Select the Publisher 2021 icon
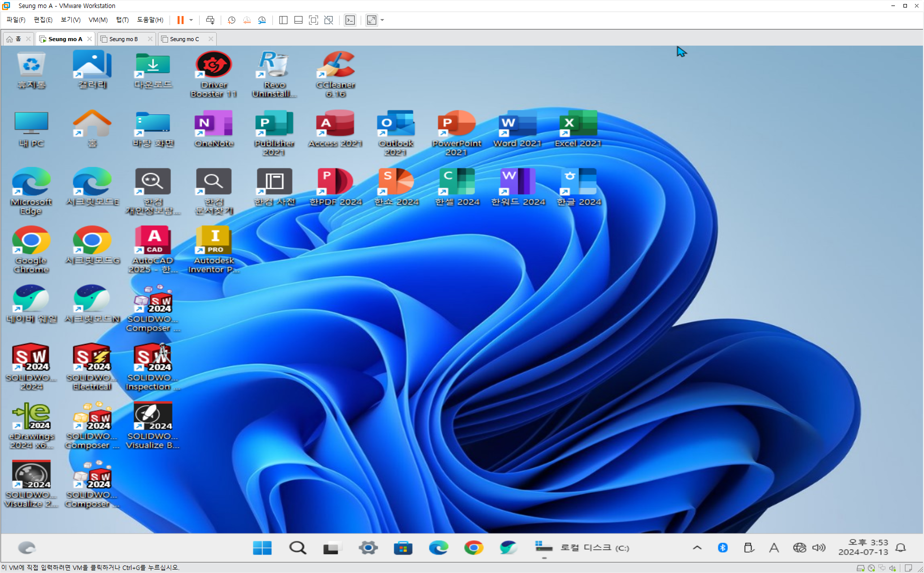924x573 pixels. point(274,133)
